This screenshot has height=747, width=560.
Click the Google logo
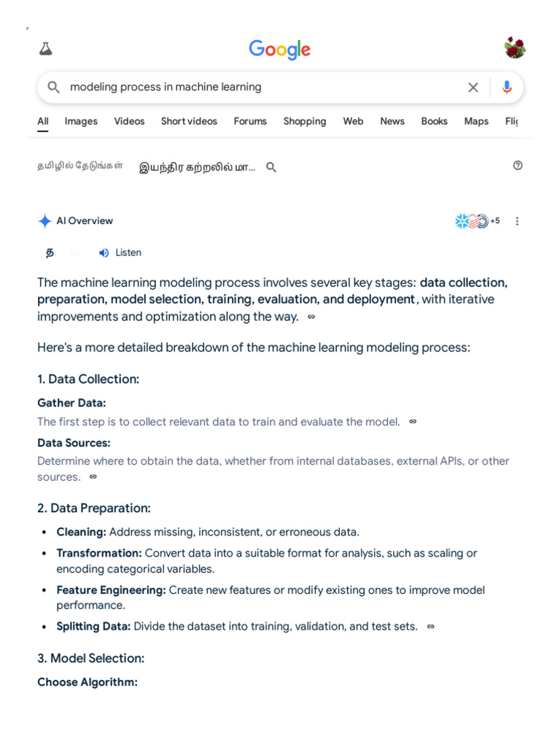point(279,50)
